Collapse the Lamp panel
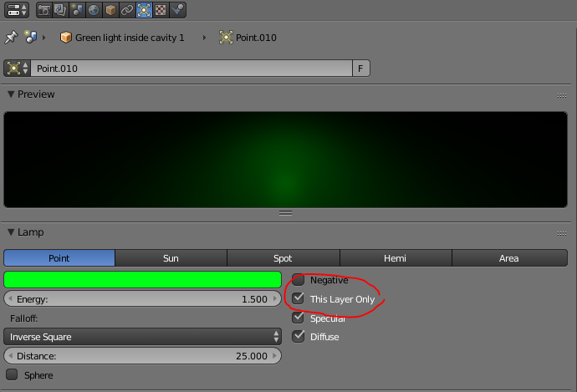Screen dimensions: 577x392 click(x=10, y=232)
